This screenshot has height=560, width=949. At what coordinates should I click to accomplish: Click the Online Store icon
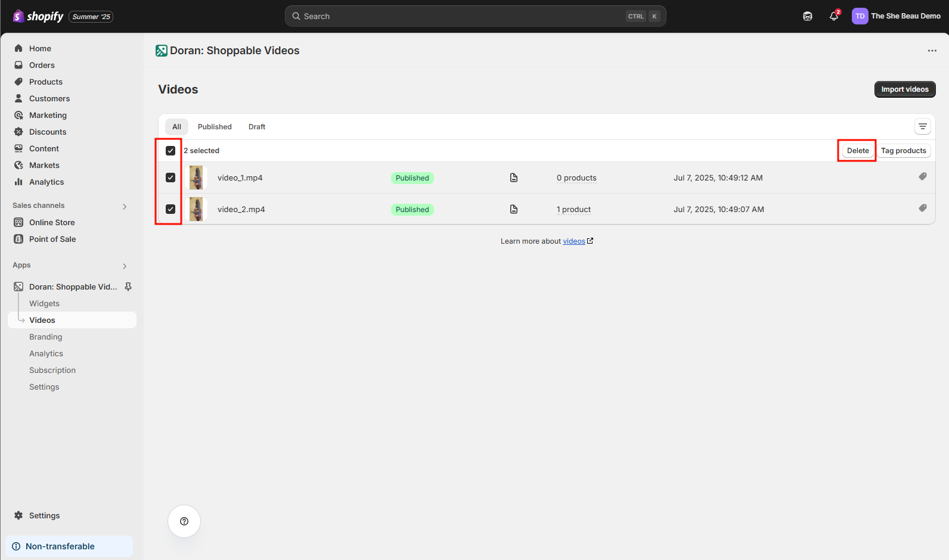point(18,222)
